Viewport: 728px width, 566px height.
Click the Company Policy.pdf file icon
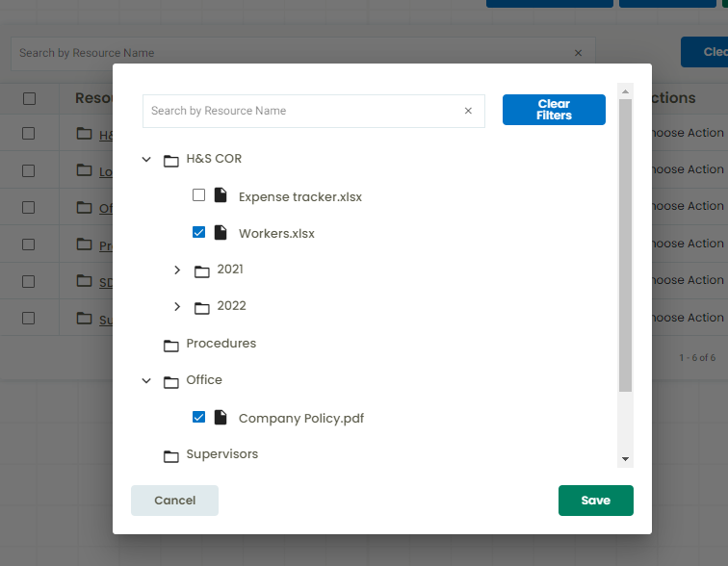221,418
